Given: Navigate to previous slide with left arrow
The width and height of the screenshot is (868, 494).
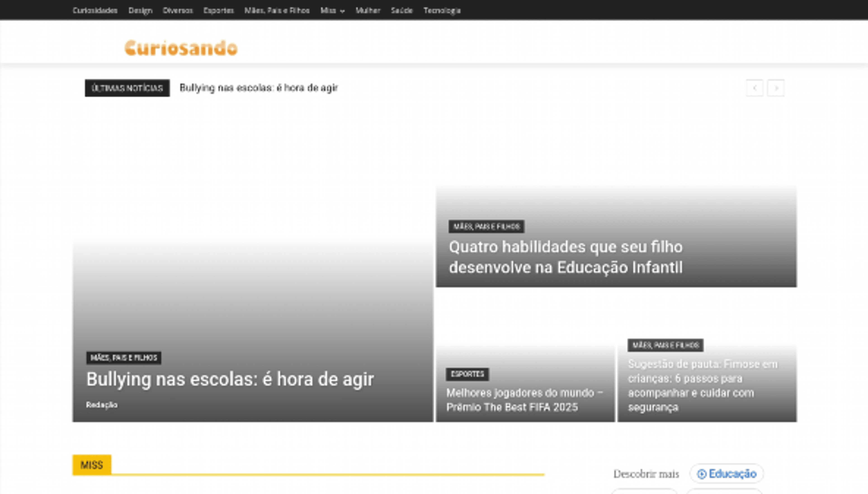Looking at the screenshot, I should [x=755, y=88].
